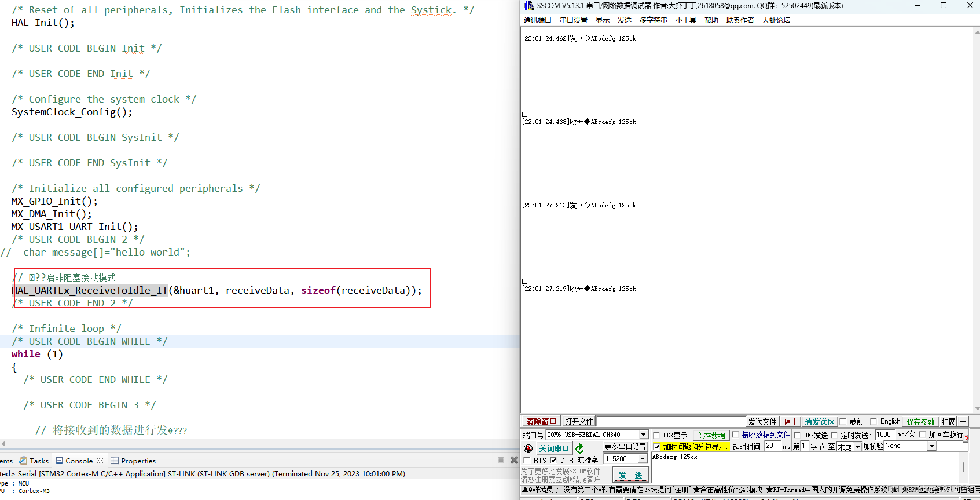Click the 更多串口设置 button
Image resolution: width=980 pixels, height=500 pixels.
(x=625, y=447)
